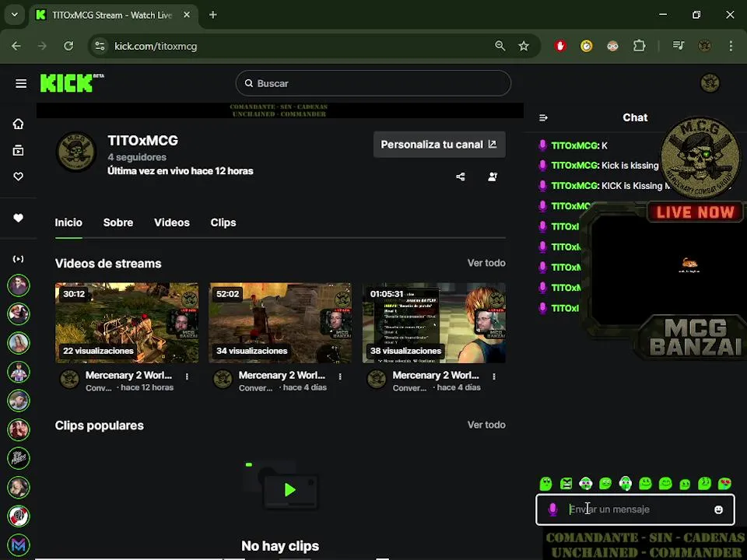Switch to the Videos tab
Screen dimensions: 747x560
tap(172, 222)
